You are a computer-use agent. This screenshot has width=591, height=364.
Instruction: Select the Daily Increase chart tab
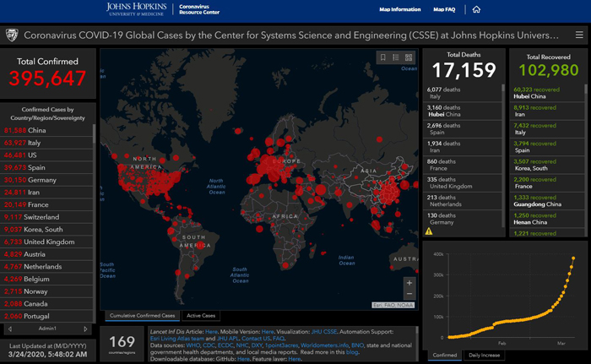pos(485,356)
